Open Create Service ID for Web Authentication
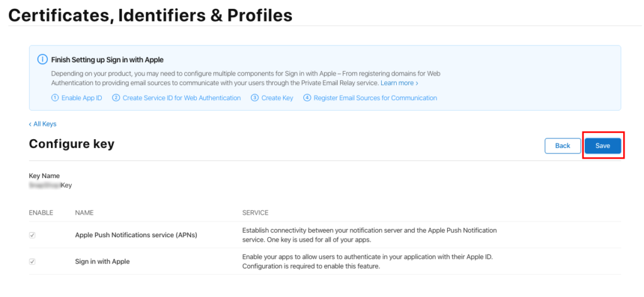This screenshot has height=297, width=644. click(182, 98)
